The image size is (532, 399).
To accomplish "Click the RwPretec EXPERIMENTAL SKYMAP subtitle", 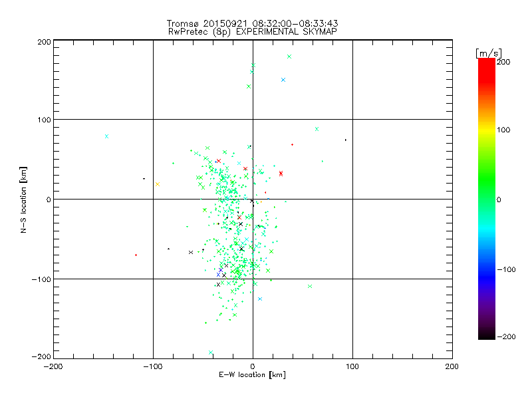I will click(252, 31).
